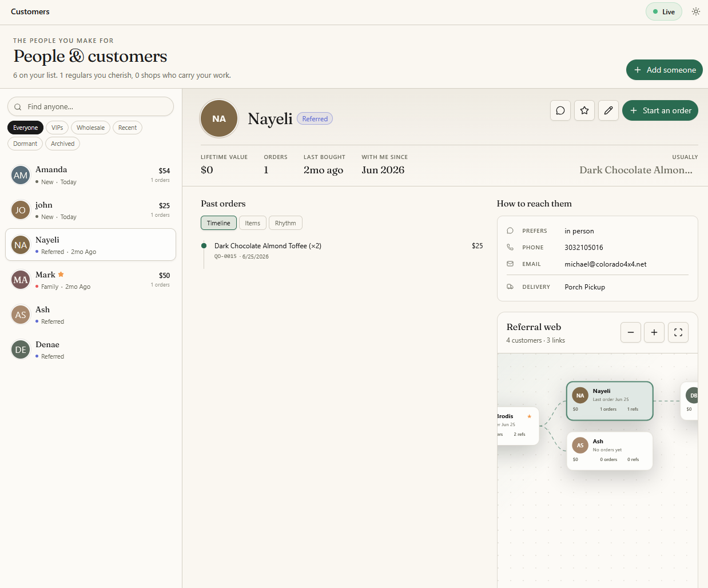Select john in customer list
Image resolution: width=708 pixels, height=588 pixels.
coord(90,210)
